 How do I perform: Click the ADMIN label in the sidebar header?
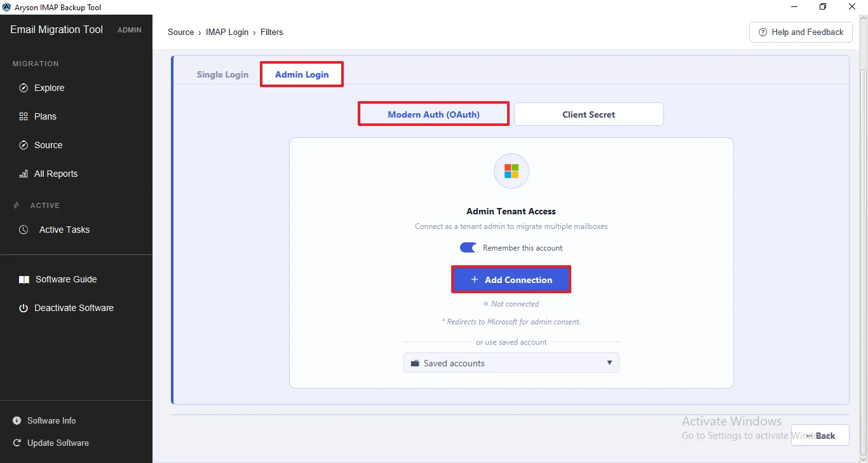[x=130, y=30]
